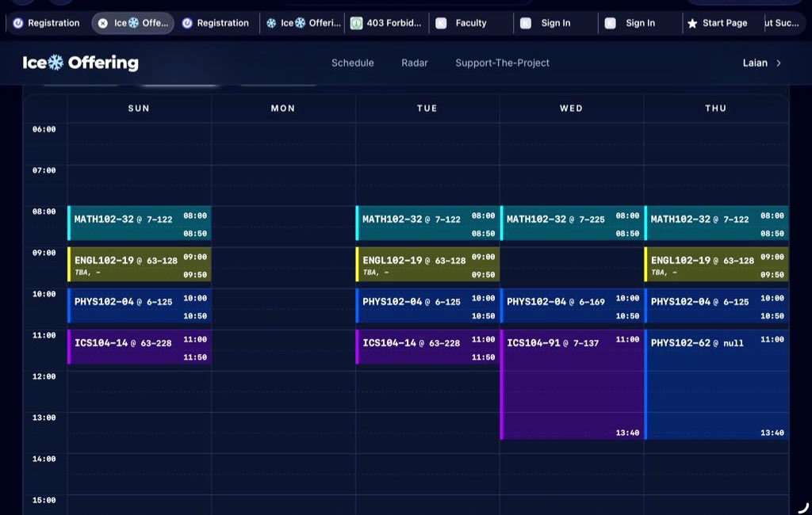Select Thursday MATH102-32 class block

[717, 223]
